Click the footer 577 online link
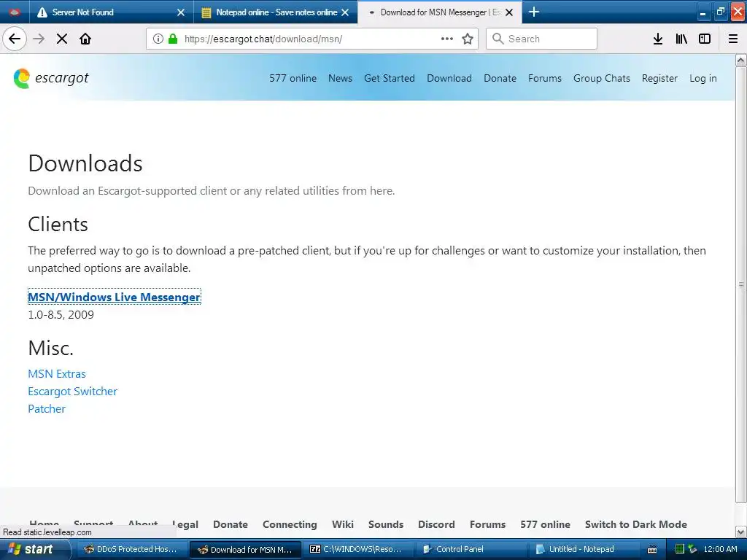Screen dimensions: 747x560 click(x=545, y=524)
